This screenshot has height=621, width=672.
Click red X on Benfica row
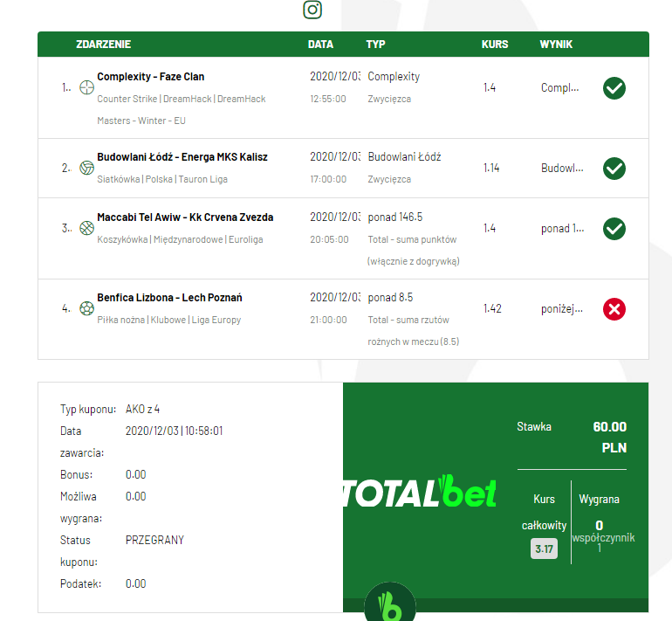pos(614,309)
